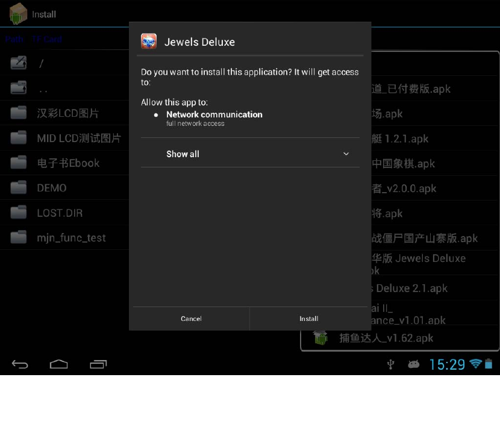The image size is (500, 448).
Task: Open the DEMO folder icon
Action: click(19, 187)
